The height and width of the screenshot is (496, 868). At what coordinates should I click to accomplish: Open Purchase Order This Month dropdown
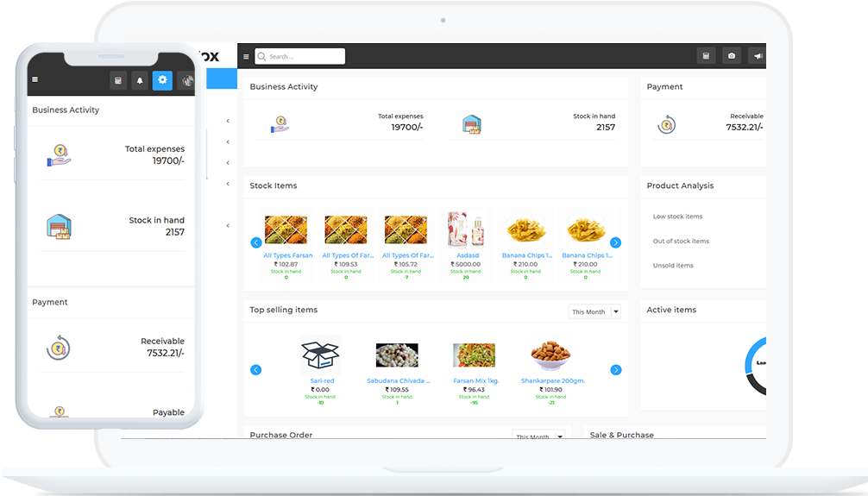[x=538, y=436]
